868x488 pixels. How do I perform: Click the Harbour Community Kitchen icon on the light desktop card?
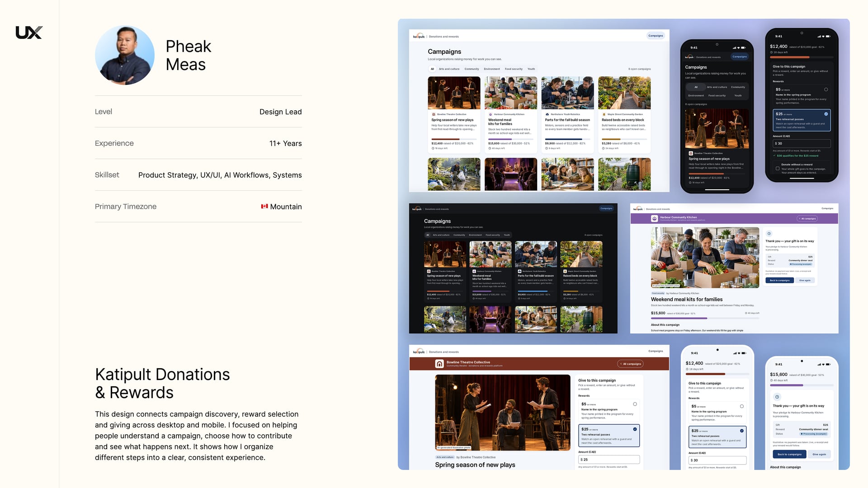click(x=491, y=114)
